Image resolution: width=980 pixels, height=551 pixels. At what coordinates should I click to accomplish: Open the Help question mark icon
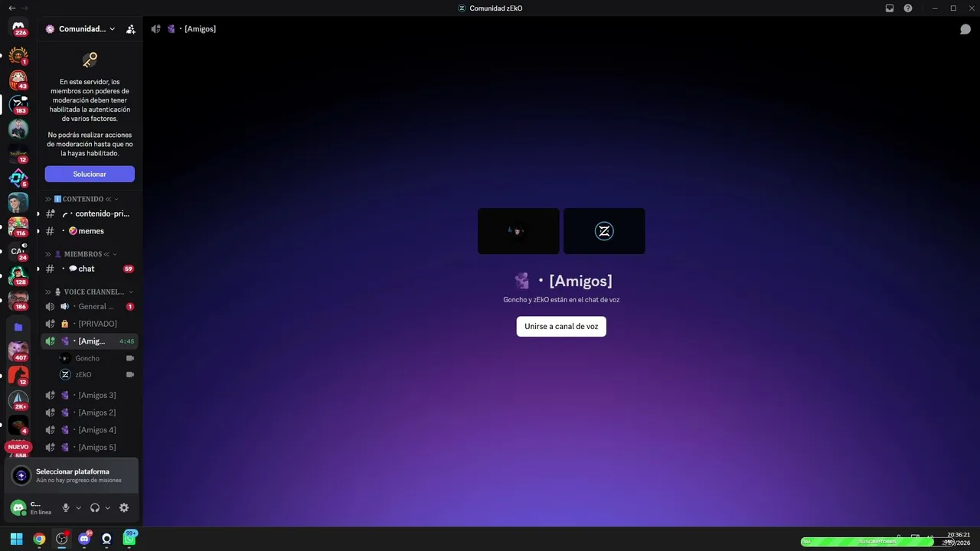(x=908, y=8)
